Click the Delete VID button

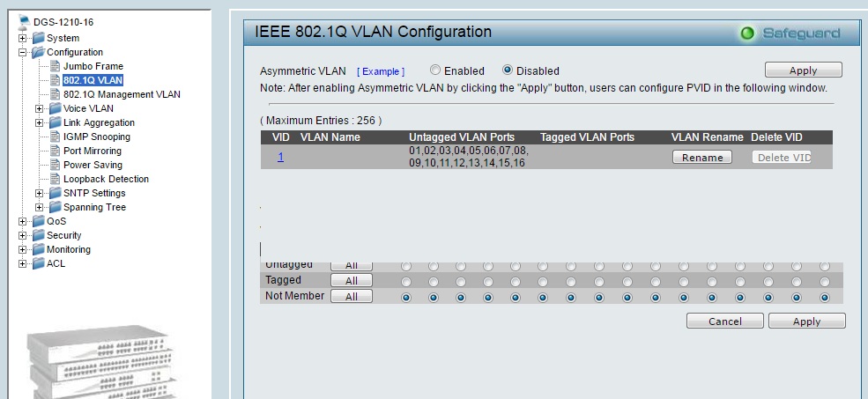782,157
